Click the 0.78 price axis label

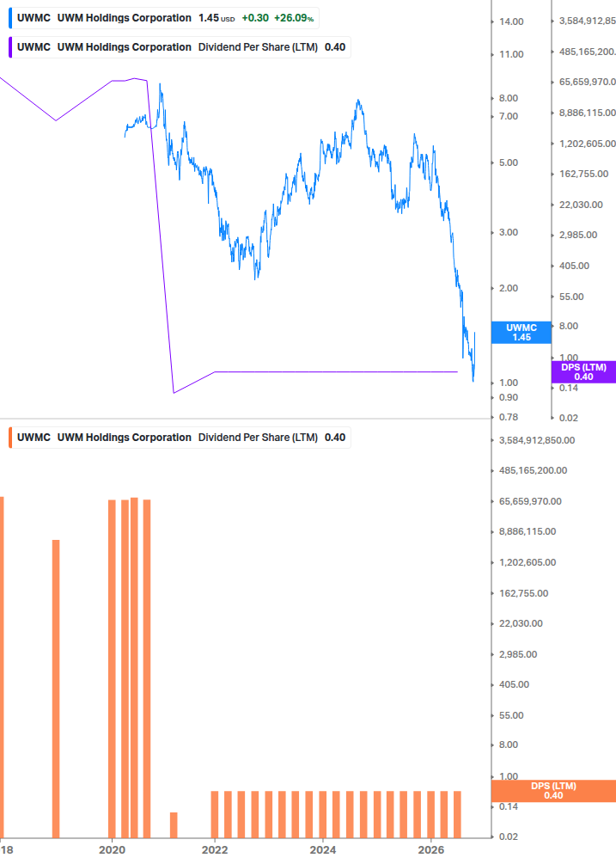coord(509,417)
